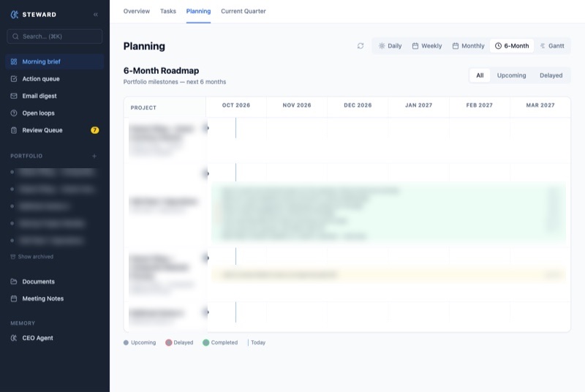Click the green milestone block in roadmap
The height and width of the screenshot is (392, 585).
(x=389, y=213)
